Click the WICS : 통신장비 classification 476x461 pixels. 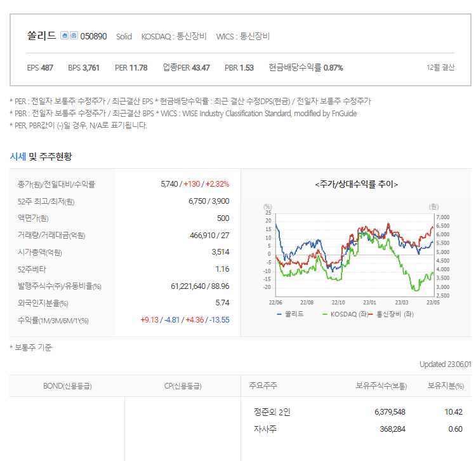pos(243,36)
